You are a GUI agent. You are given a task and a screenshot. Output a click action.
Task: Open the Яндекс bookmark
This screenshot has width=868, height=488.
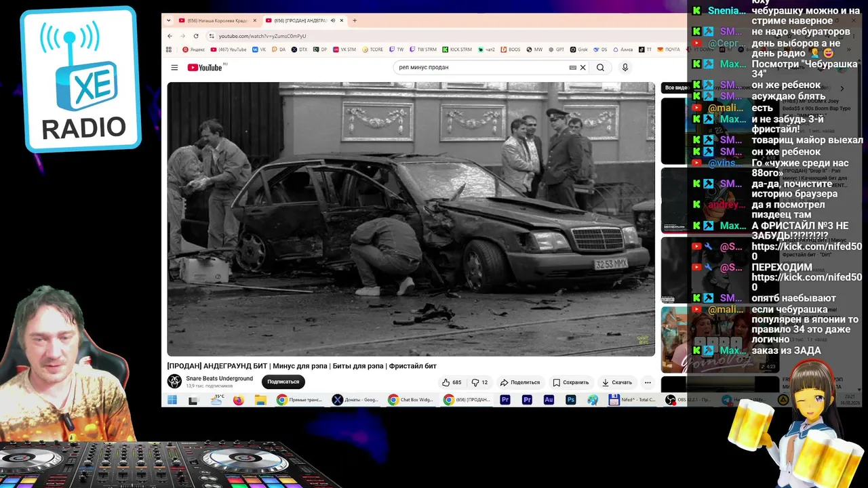pos(194,49)
